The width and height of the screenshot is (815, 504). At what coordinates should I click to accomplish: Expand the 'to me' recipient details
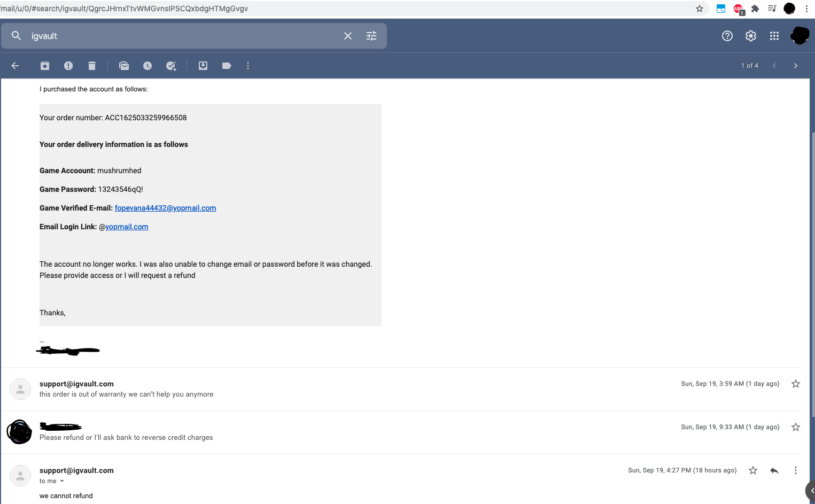(62, 481)
